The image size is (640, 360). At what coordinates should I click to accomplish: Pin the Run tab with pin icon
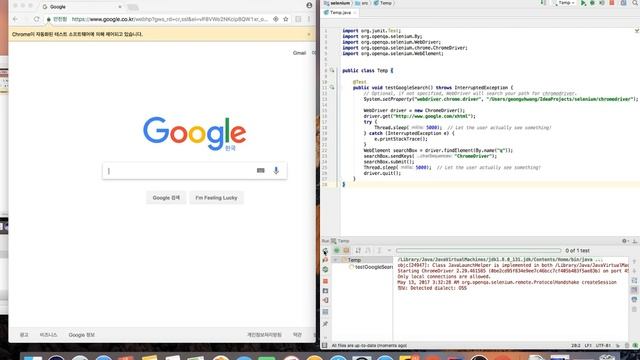point(325,324)
